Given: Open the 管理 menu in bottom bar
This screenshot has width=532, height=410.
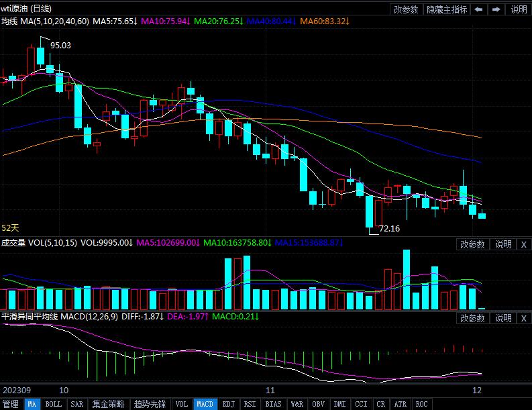Looking at the screenshot, I should pyautogui.click(x=11, y=404).
